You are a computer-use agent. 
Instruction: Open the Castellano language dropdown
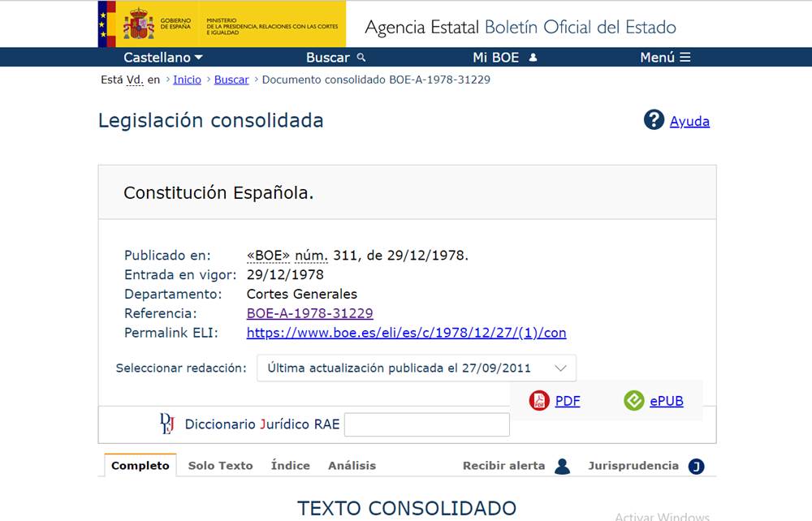point(163,58)
